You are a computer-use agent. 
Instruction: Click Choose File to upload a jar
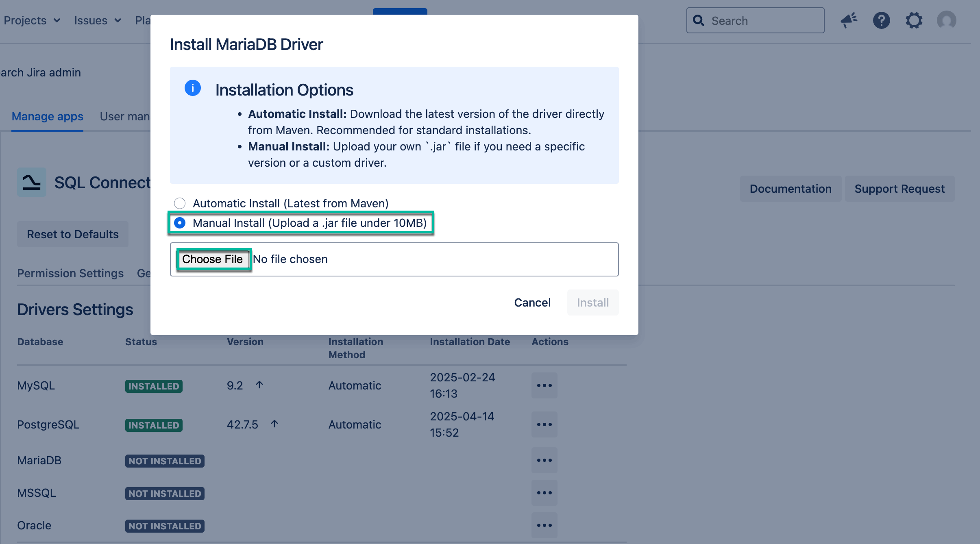[213, 259]
